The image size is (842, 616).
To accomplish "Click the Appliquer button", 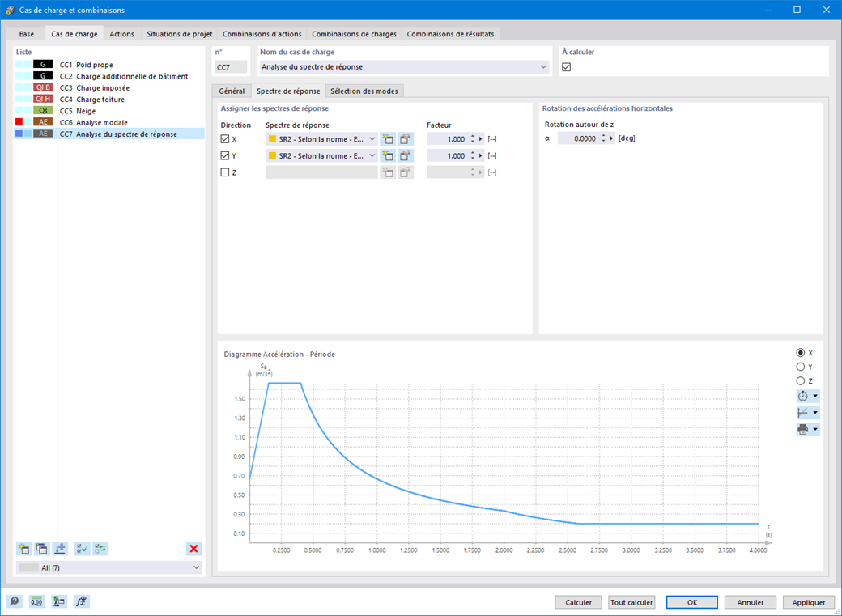I will (x=809, y=602).
